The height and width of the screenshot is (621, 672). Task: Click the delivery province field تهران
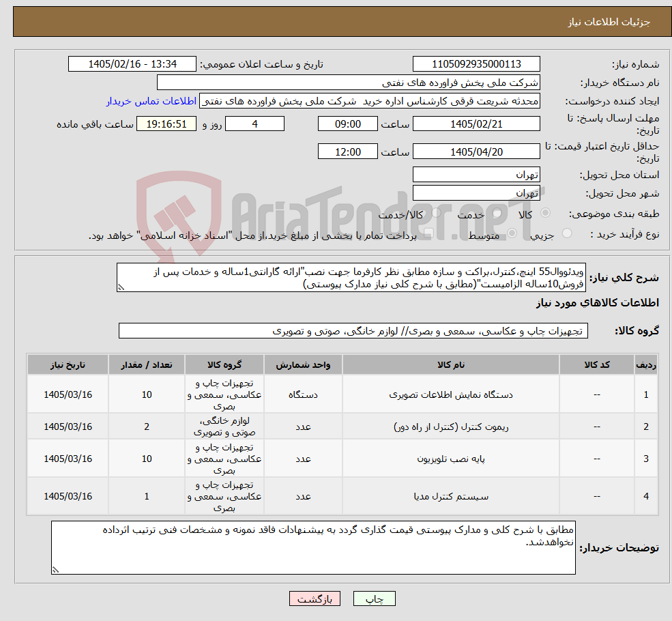[x=476, y=175]
